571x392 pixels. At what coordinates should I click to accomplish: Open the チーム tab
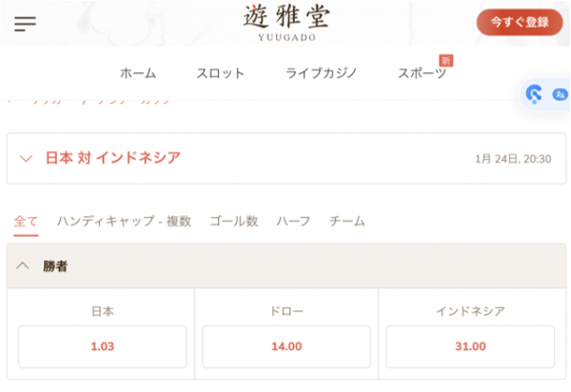click(347, 221)
